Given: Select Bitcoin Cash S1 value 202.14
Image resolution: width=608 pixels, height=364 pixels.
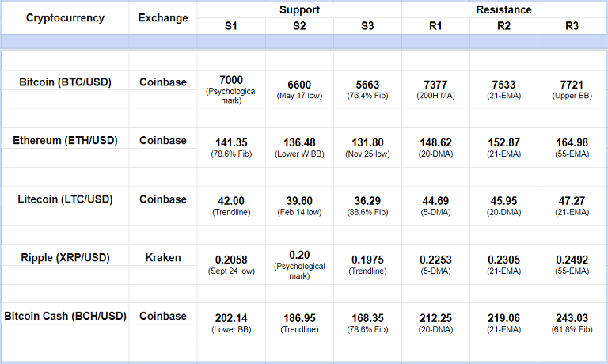Looking at the screenshot, I should coord(230,318).
